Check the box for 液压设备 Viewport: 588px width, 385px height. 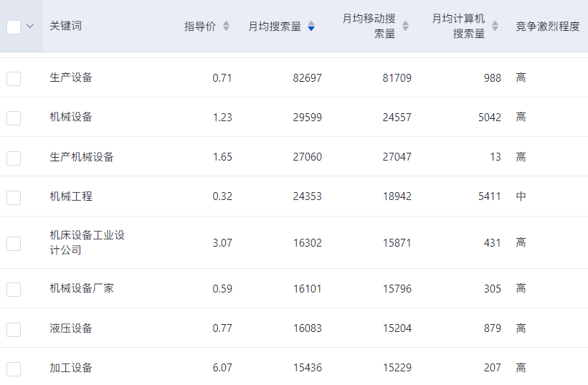pyautogui.click(x=14, y=329)
